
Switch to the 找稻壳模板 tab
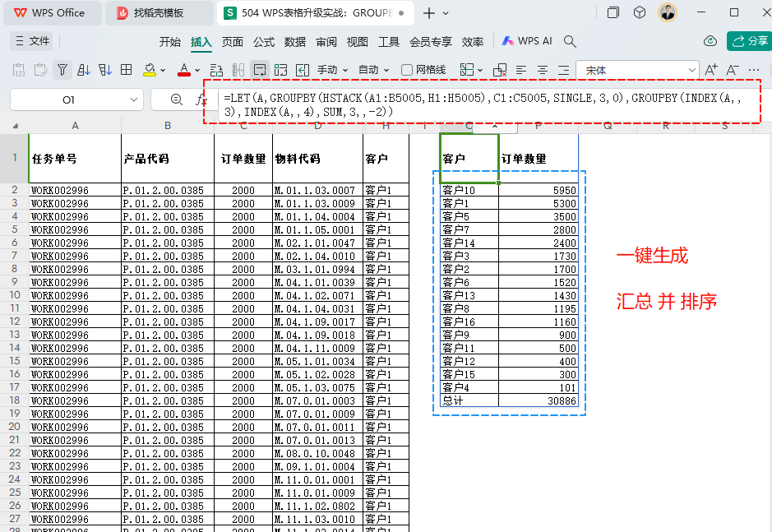click(x=159, y=13)
